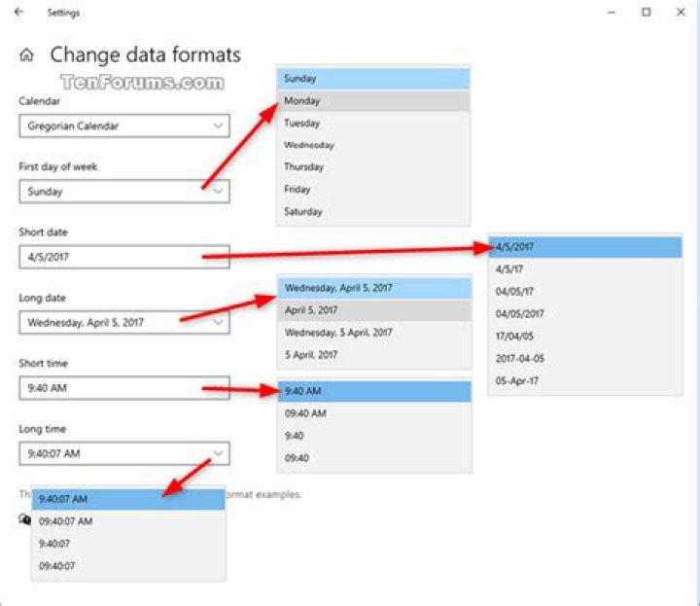Image resolution: width=700 pixels, height=606 pixels.
Task: Expand the Long time combo box
Action: coord(124,453)
